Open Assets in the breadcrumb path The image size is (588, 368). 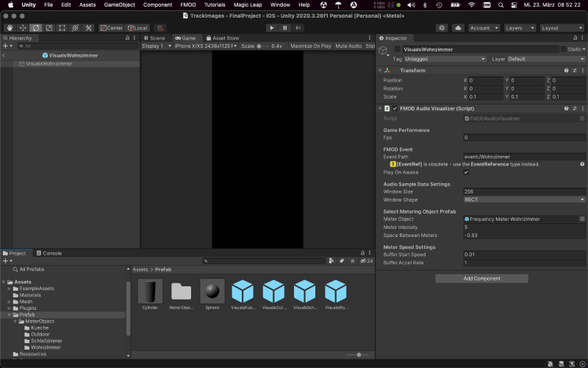click(140, 269)
